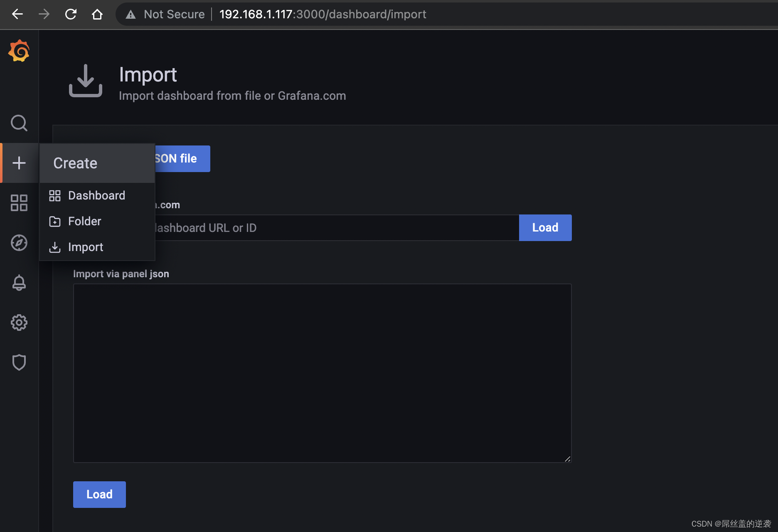This screenshot has width=778, height=532.
Task: Click the browser forward arrow
Action: click(44, 14)
